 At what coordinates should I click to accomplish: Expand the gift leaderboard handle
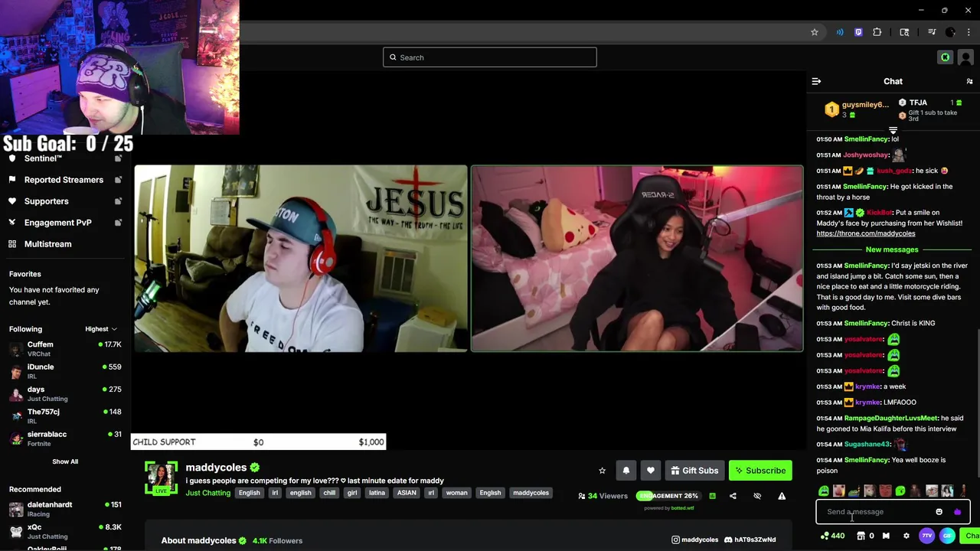pos(893,131)
